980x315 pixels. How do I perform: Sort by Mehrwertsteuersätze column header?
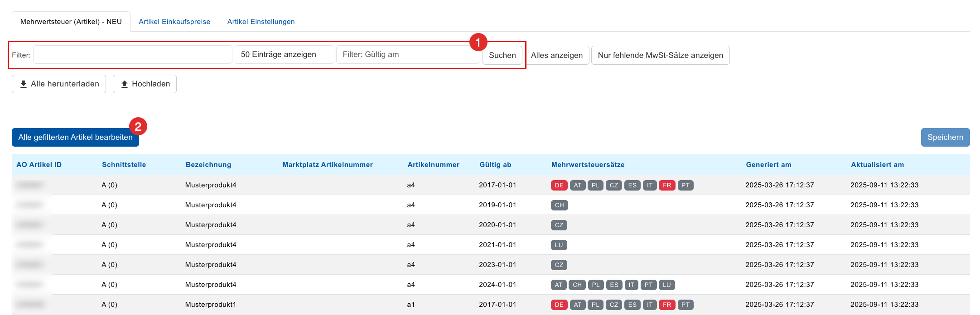point(588,165)
